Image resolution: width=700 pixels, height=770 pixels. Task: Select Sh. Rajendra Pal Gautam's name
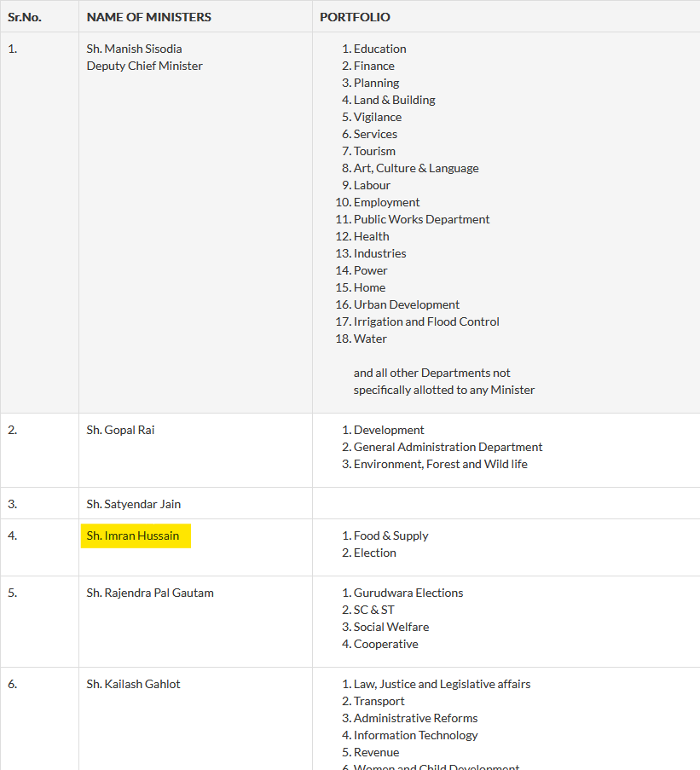pyautogui.click(x=149, y=593)
